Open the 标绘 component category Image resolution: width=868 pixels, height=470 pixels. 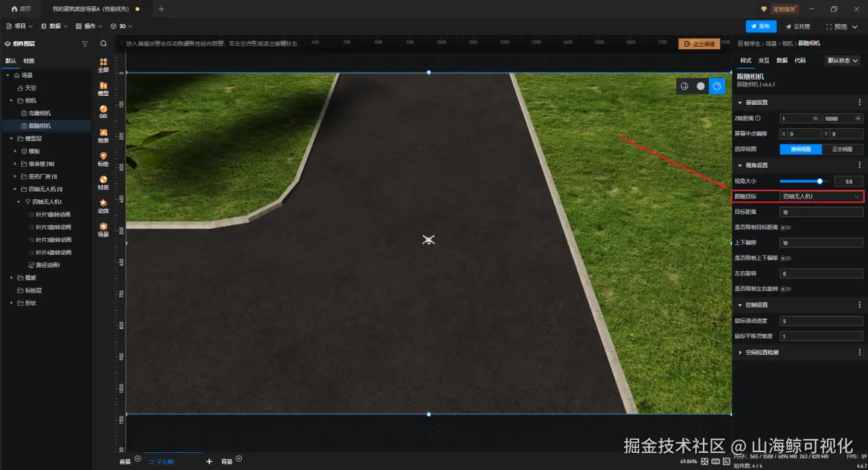pyautogui.click(x=103, y=159)
